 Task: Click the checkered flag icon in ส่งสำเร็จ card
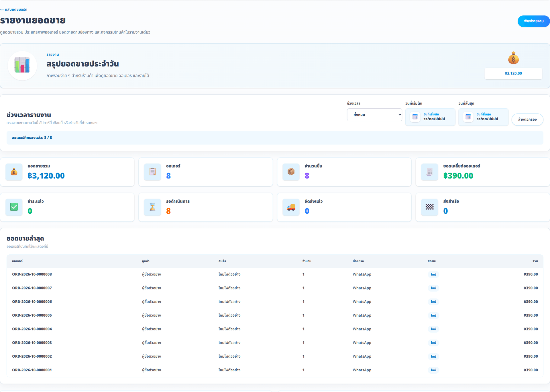click(429, 207)
